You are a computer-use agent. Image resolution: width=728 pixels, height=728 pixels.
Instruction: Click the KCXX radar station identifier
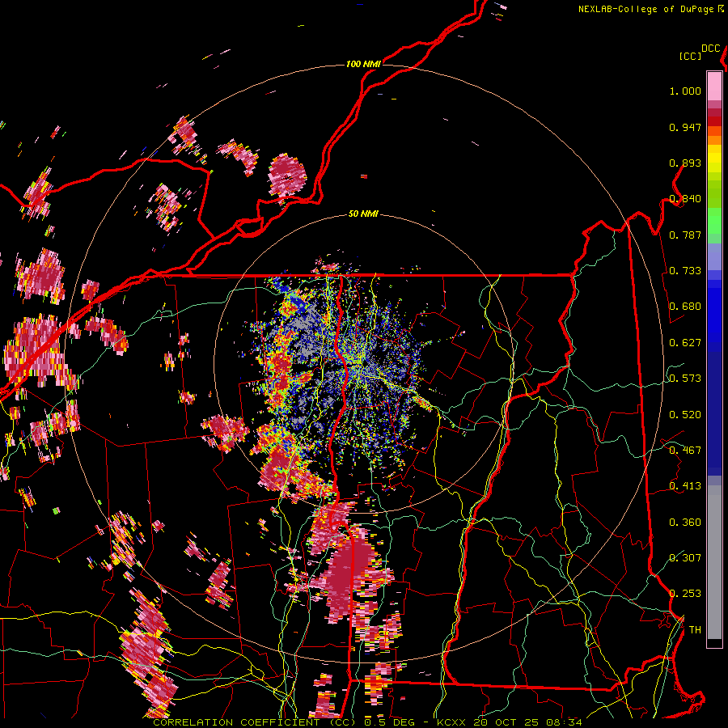tap(451, 722)
